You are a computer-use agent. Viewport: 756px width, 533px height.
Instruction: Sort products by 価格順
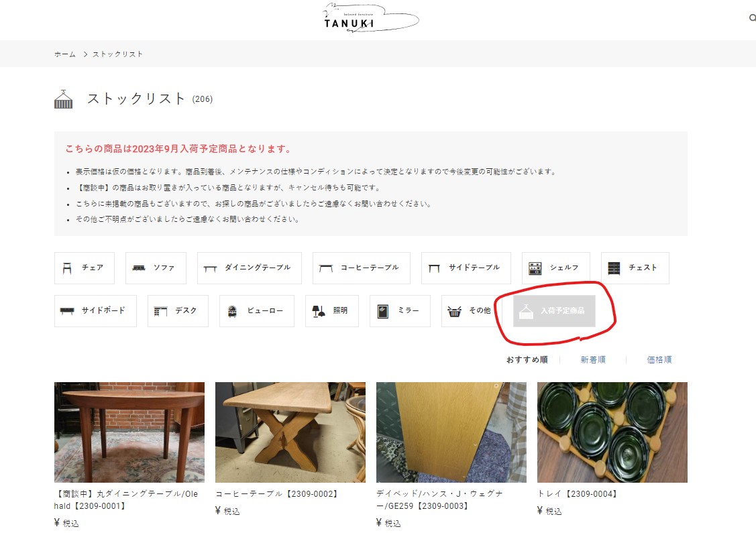(x=659, y=360)
